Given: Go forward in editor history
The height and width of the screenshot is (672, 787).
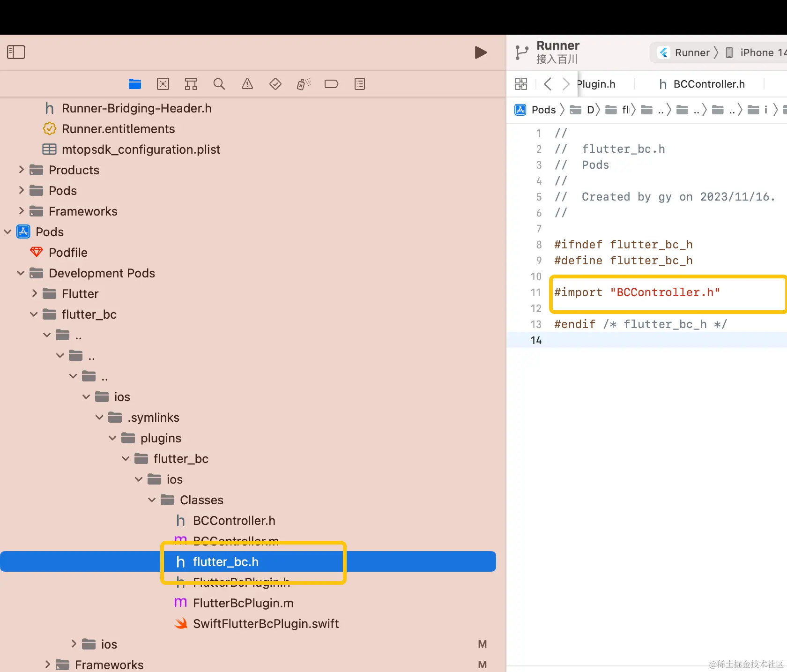Looking at the screenshot, I should pos(566,84).
